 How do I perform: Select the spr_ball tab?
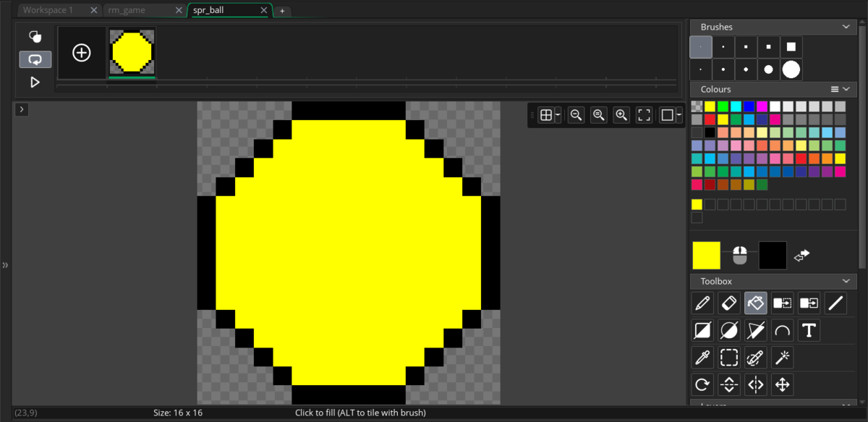pyautogui.click(x=208, y=10)
